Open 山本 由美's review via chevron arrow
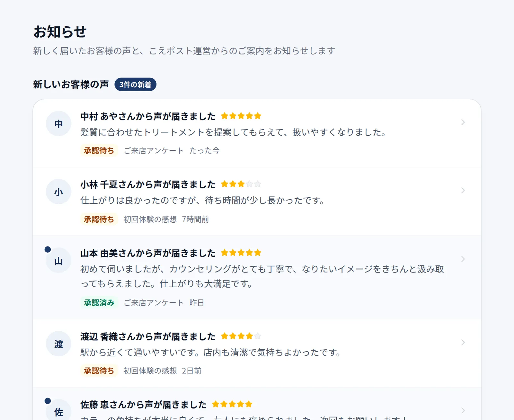 click(x=463, y=259)
